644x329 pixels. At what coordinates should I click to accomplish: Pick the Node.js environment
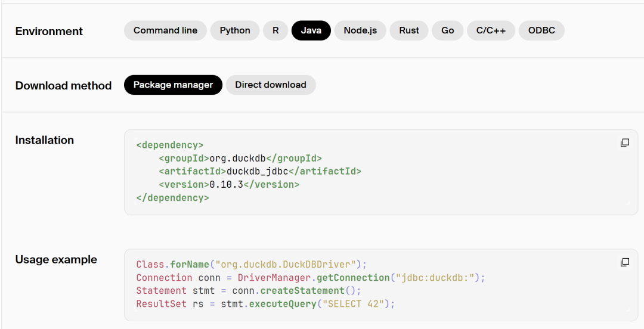(360, 30)
